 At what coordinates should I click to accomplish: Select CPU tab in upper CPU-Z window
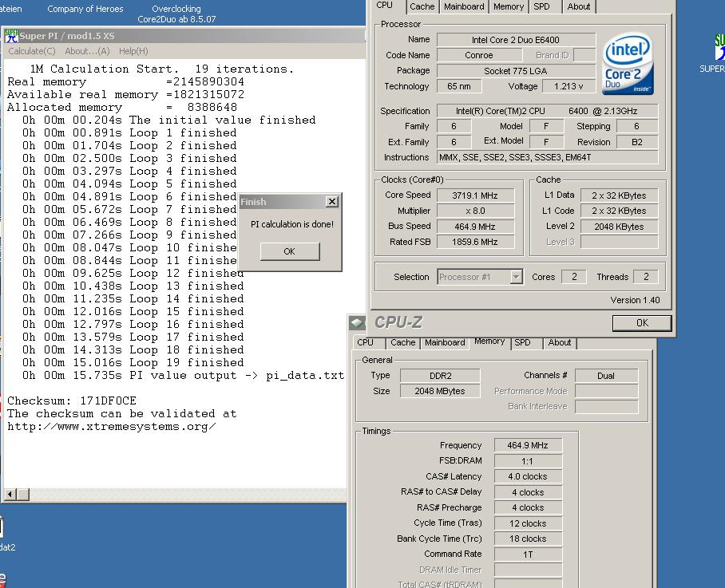(x=384, y=6)
